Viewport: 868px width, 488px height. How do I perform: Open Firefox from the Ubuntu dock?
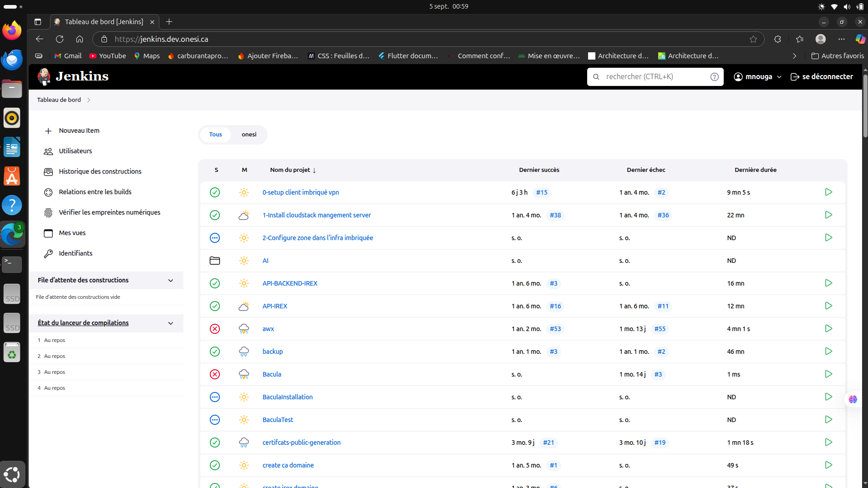[x=12, y=31]
